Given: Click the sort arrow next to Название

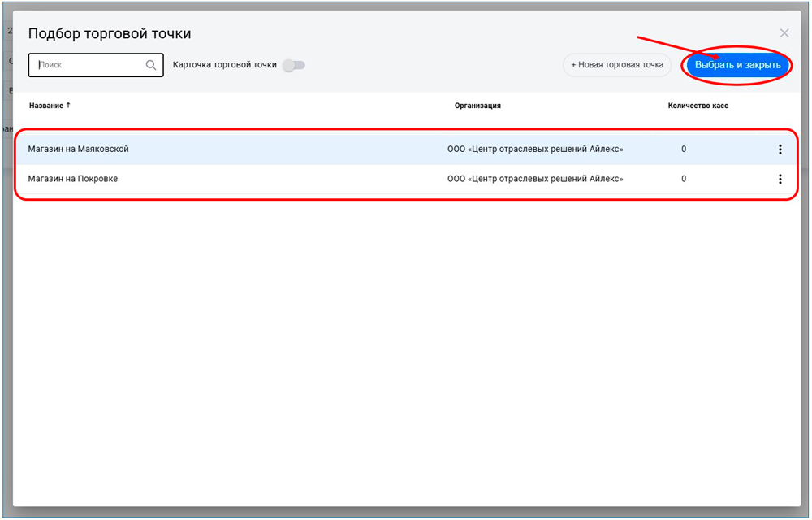Looking at the screenshot, I should click(x=68, y=106).
